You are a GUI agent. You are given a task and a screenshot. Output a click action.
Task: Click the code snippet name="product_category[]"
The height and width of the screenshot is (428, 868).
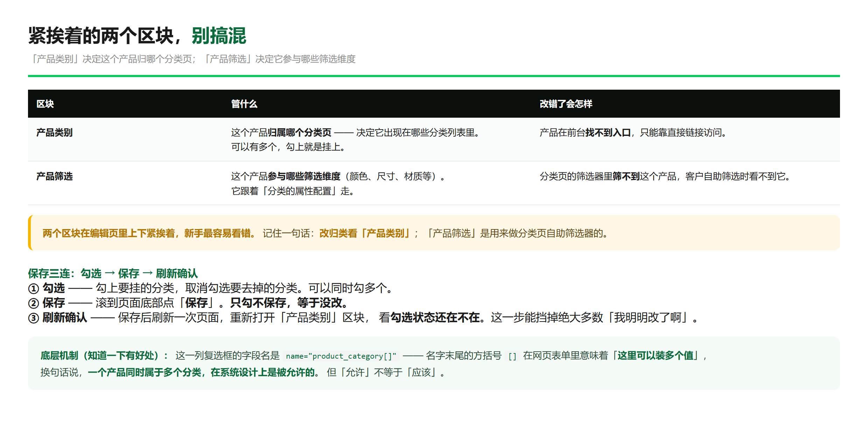(x=341, y=356)
